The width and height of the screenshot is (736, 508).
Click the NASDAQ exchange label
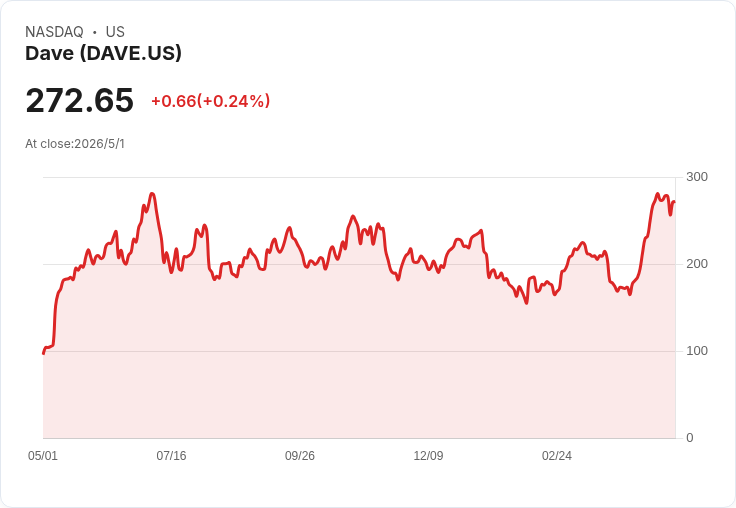[54, 32]
